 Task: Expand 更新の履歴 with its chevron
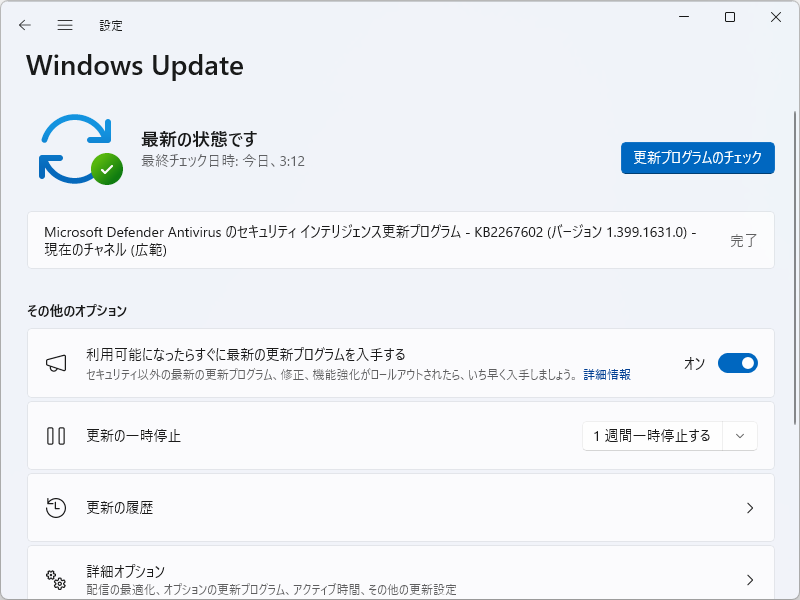click(750, 508)
